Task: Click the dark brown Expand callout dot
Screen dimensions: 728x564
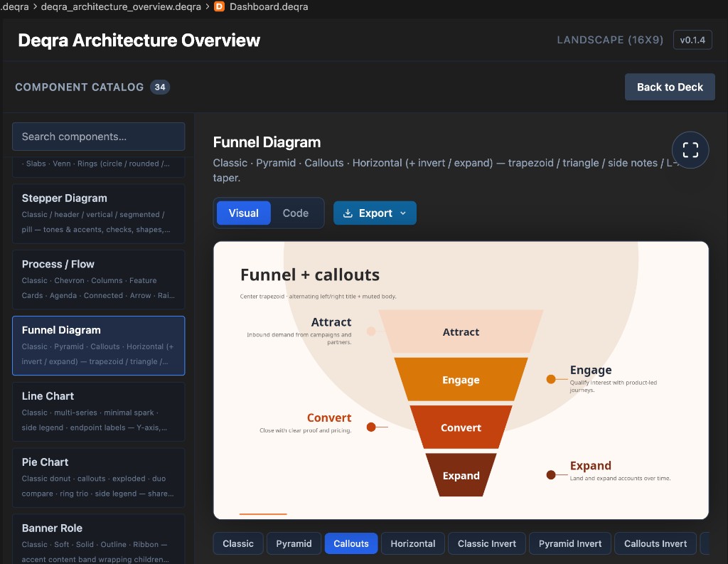Action: (x=551, y=475)
